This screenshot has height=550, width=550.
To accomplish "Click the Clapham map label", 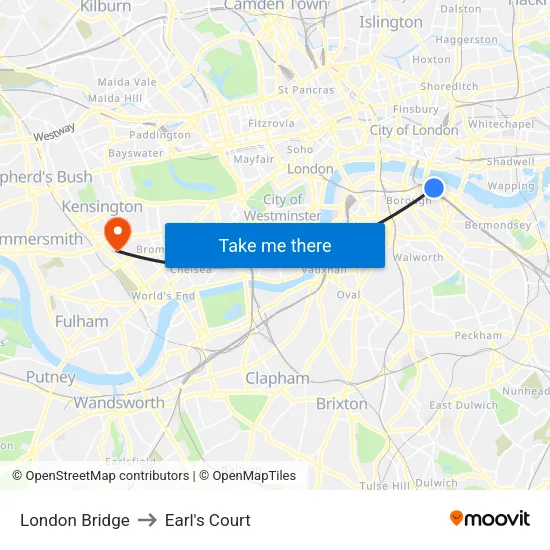I will pos(277,379).
